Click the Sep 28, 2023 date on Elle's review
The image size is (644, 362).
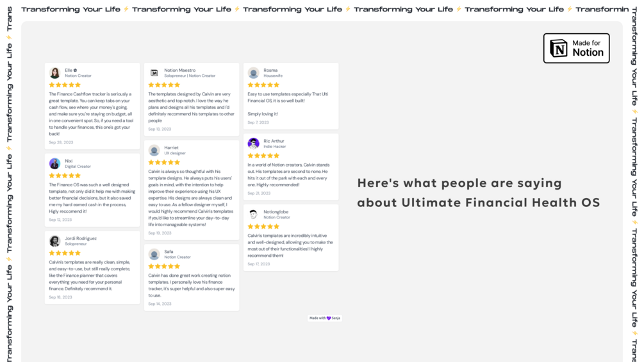[x=61, y=142]
